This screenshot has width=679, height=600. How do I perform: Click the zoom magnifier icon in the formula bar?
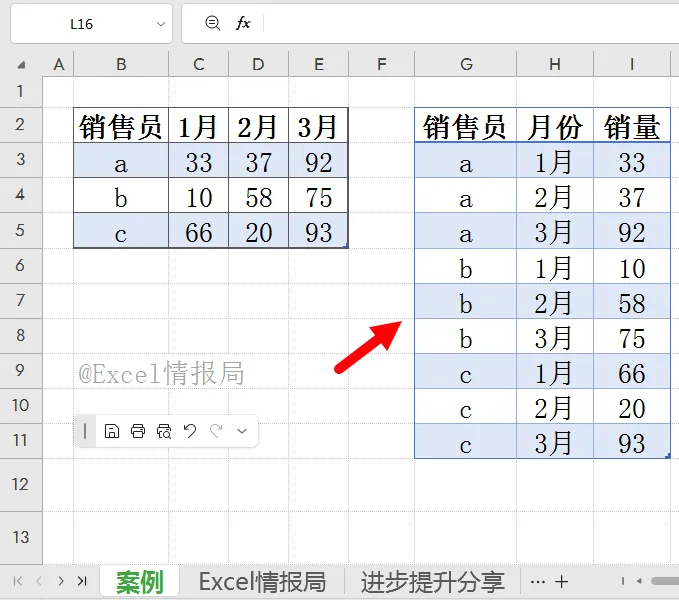pos(213,23)
